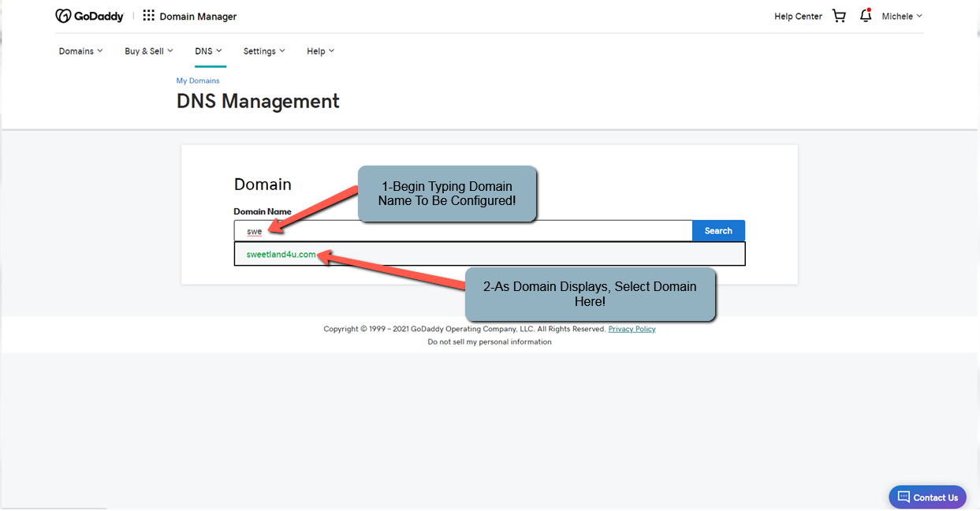Click the GoDaddy logo

(89, 16)
